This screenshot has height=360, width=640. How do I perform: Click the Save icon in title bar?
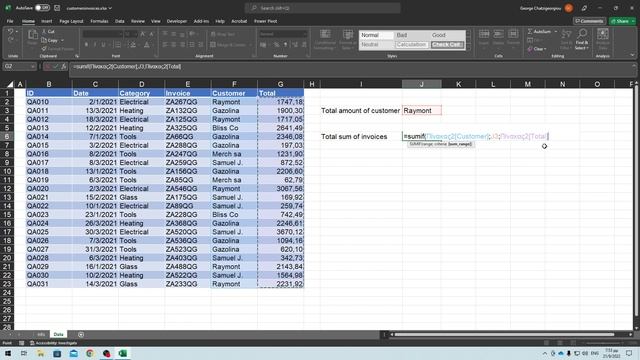[57, 8]
